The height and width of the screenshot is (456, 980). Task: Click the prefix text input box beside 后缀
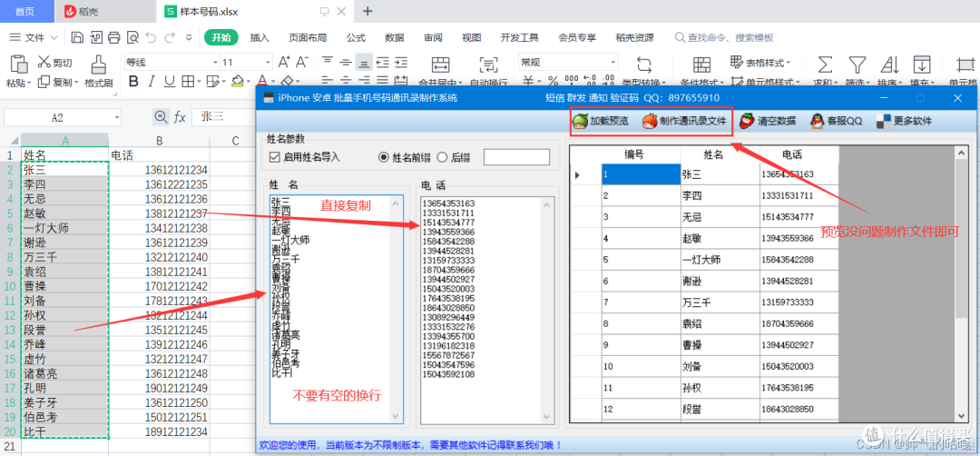click(516, 157)
